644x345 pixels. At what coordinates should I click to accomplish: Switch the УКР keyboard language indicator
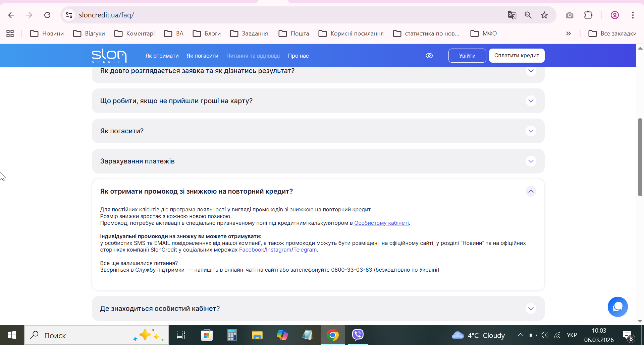click(572, 335)
